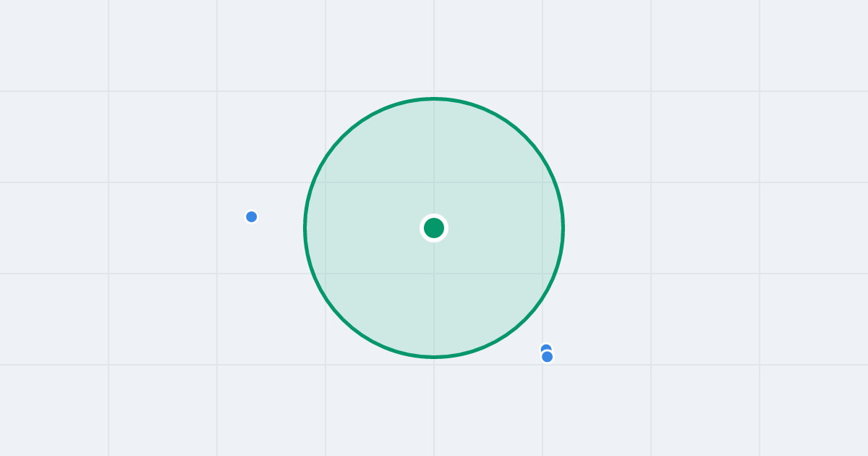Click the topmost point of the green circle outline
This screenshot has height=456, width=868.
pyautogui.click(x=434, y=98)
